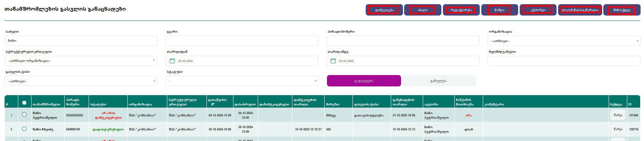Focus the ხელმძღვანელი input field
Image resolution: width=644 pixels, height=141 pixels.
point(564,61)
